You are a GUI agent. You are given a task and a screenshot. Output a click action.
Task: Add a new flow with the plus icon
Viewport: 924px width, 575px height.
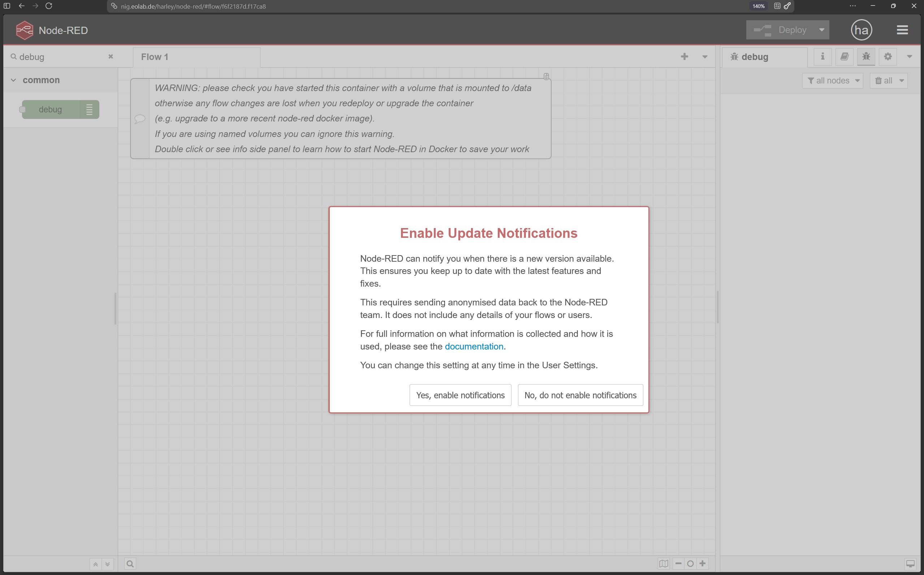(684, 57)
